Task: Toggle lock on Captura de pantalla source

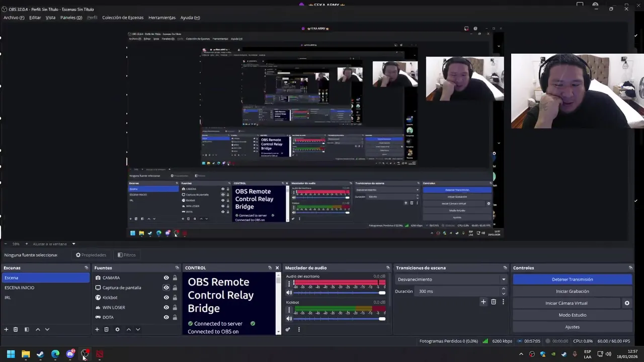Action: click(175, 288)
